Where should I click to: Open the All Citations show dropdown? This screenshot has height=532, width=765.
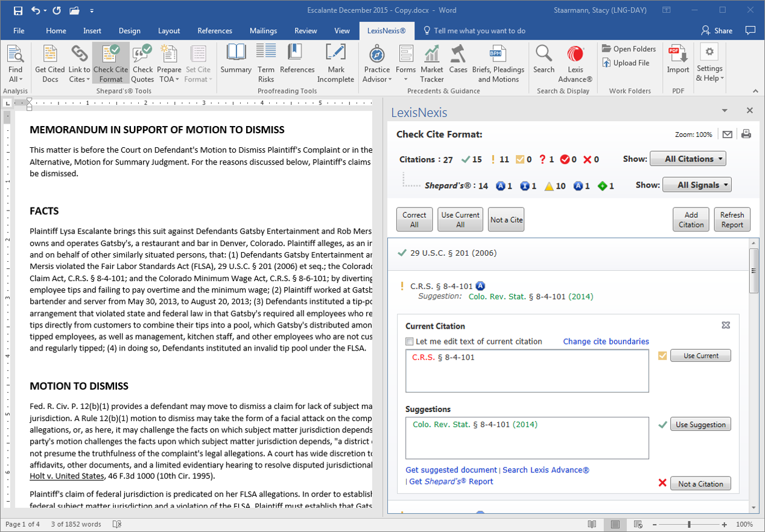pos(688,159)
